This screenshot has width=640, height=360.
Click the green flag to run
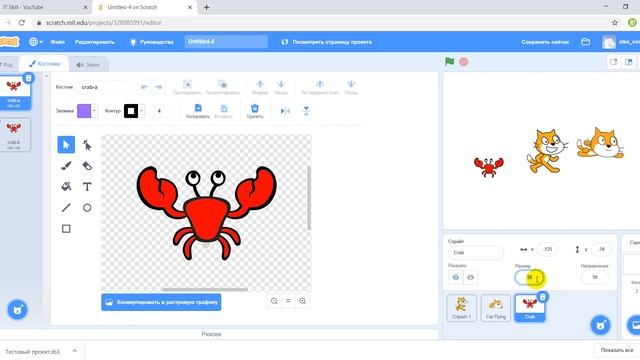[x=449, y=62]
